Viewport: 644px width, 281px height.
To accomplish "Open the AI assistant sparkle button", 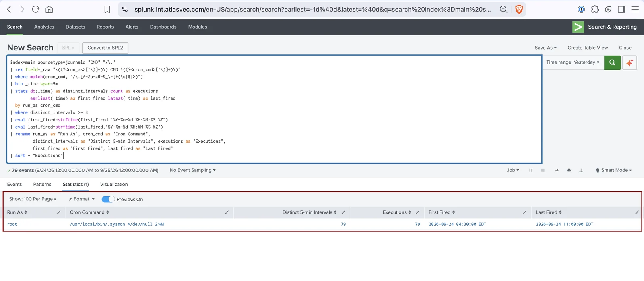I will [x=630, y=62].
